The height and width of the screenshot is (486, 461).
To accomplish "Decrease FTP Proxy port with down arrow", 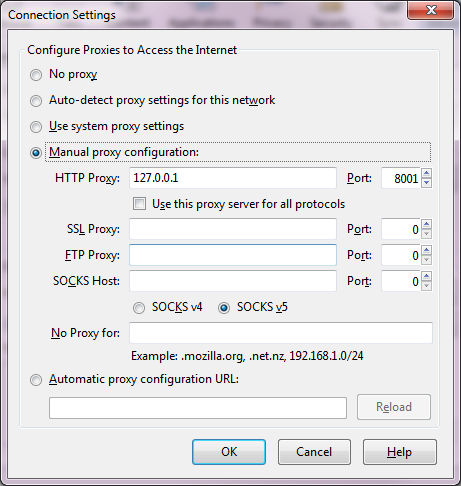I will 426,260.
